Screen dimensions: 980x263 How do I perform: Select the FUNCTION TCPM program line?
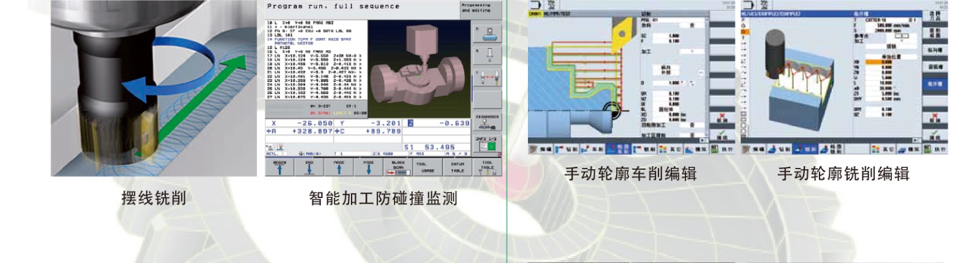(x=309, y=40)
